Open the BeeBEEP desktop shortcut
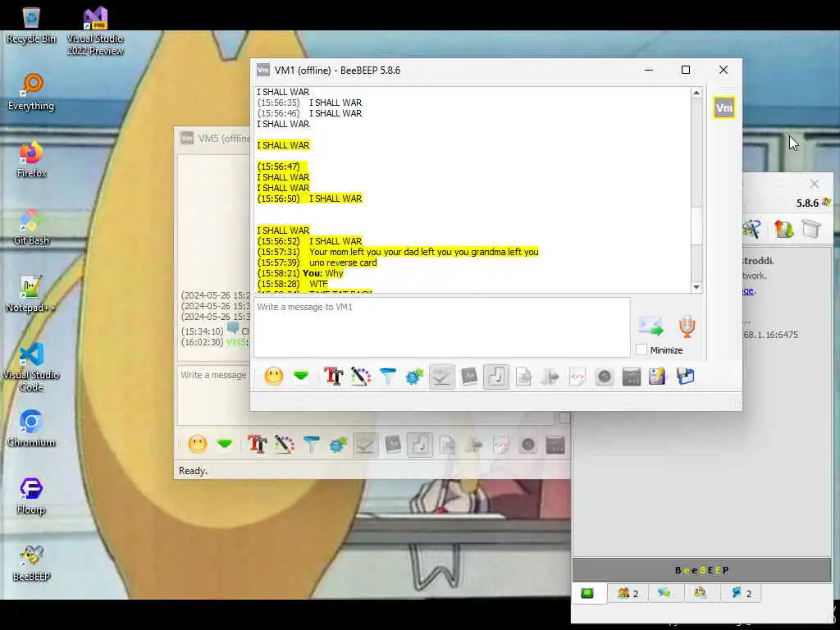840x630 pixels. (x=31, y=563)
